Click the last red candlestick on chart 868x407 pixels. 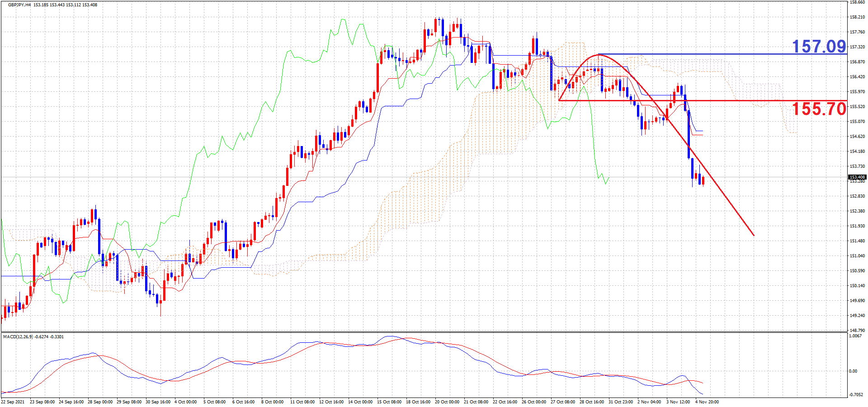[x=703, y=181]
